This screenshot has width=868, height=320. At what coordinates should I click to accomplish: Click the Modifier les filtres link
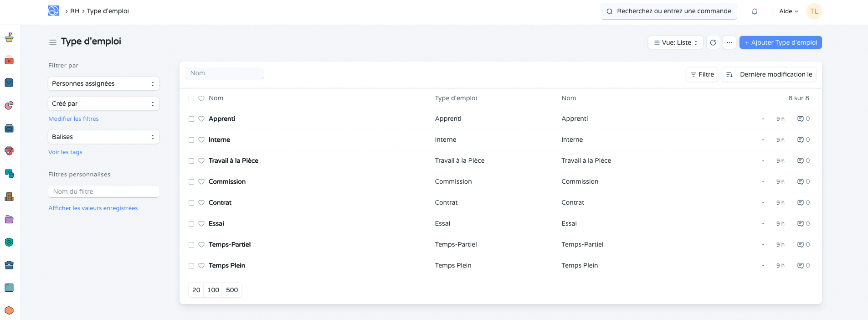point(73,119)
